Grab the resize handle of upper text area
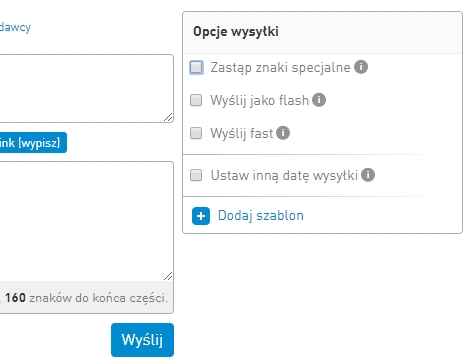 click(168, 117)
